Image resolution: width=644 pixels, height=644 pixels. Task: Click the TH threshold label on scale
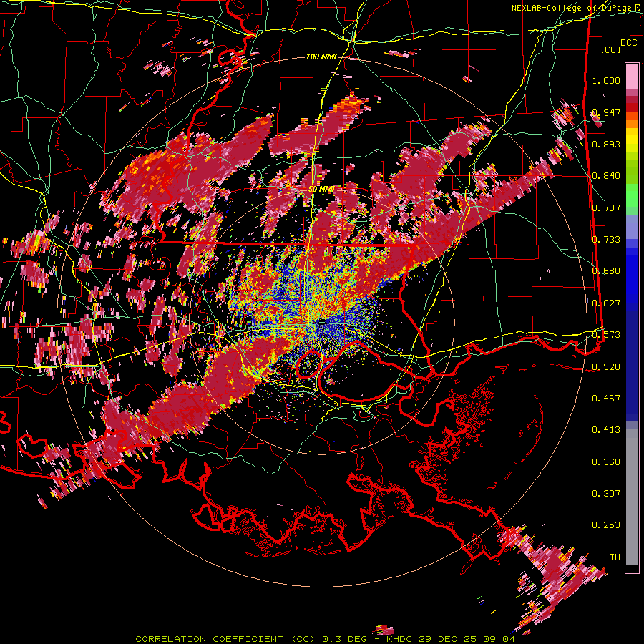click(615, 557)
